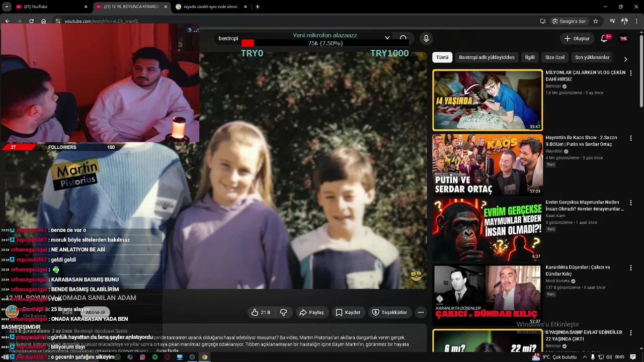Open the weather widget 9°C Çok bulutlu
The width and height of the screenshot is (644, 362).
554,357
